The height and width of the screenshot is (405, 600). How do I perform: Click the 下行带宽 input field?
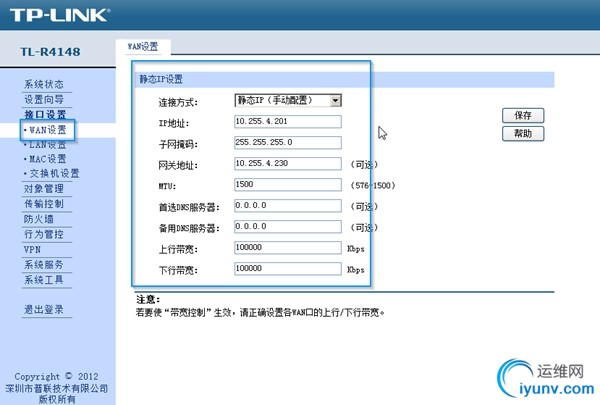pyautogui.click(x=288, y=269)
